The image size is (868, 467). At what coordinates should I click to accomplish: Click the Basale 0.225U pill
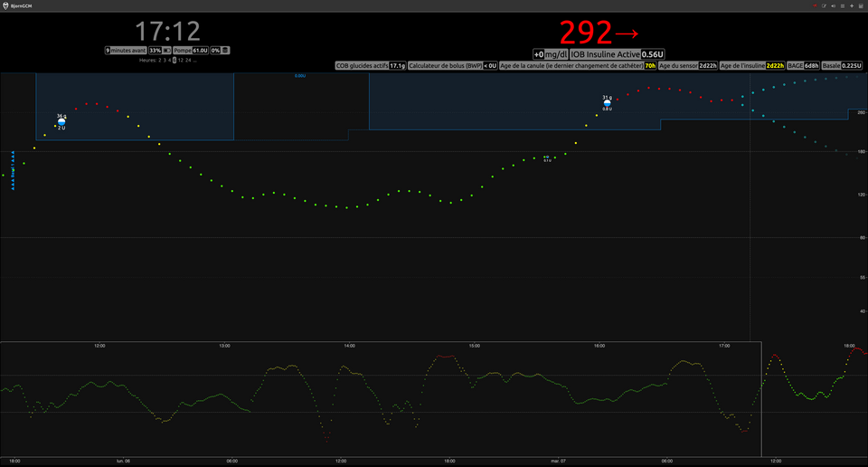click(844, 66)
